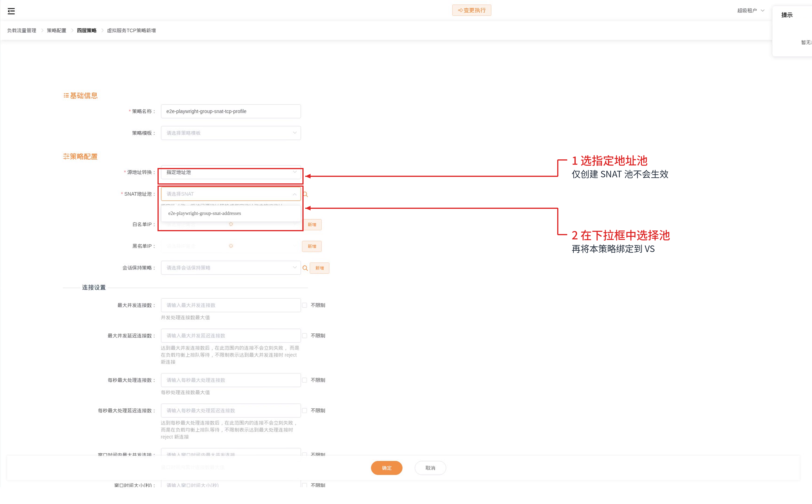Click 虚拟服务TCP策略新增 breadcrumb text
Viewport: 812px width, 504px height.
131,30
